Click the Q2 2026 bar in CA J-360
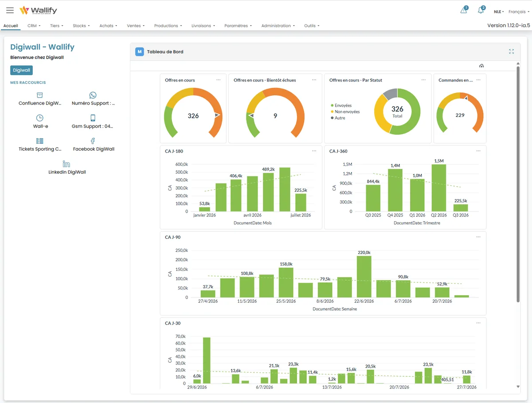This screenshot has width=532, height=403. pos(439,188)
